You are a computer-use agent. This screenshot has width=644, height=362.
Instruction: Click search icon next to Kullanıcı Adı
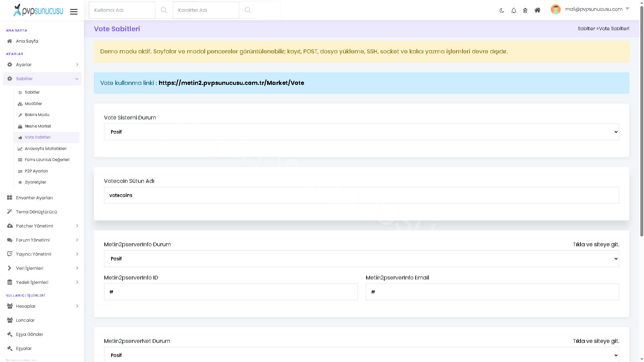click(x=164, y=10)
